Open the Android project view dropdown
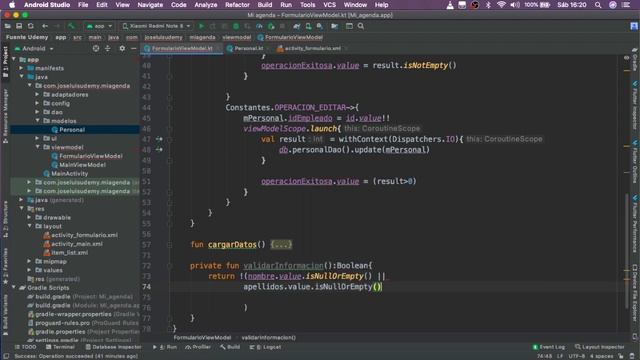The height and width of the screenshot is (360, 640). coord(34,49)
